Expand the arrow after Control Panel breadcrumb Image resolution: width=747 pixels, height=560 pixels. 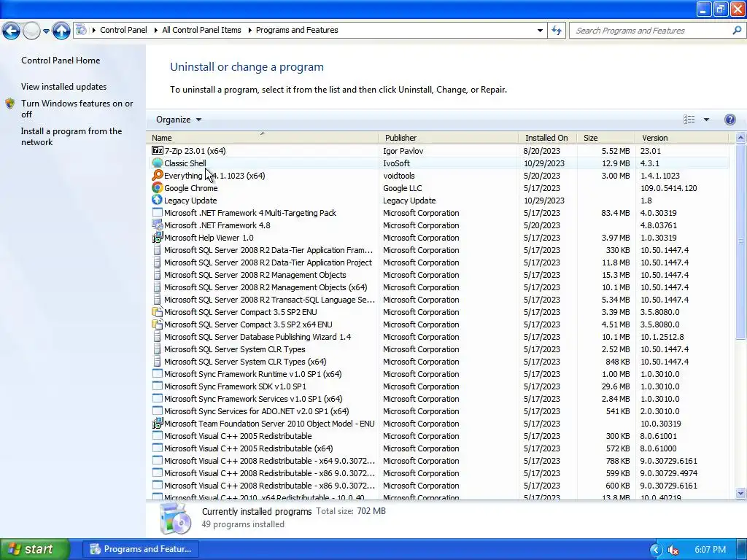pos(155,30)
